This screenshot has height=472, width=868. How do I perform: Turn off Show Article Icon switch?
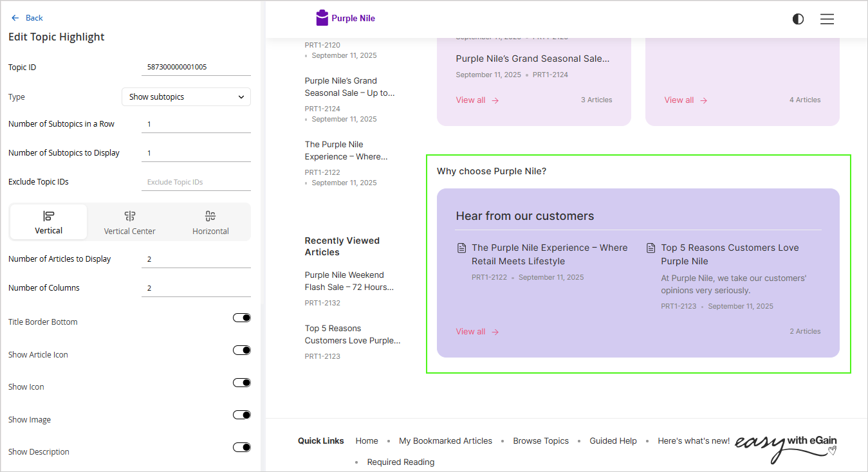tap(241, 350)
